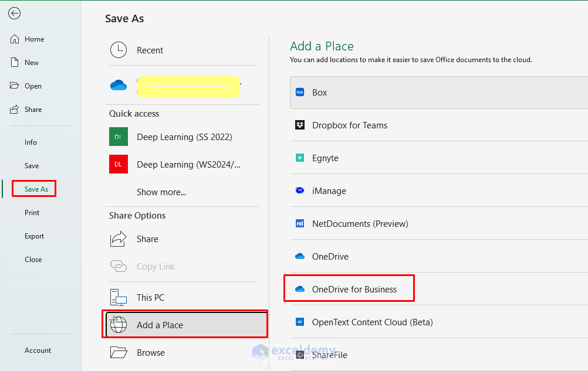This screenshot has width=588, height=371.
Task: Browse for a folder location
Action: 150,353
